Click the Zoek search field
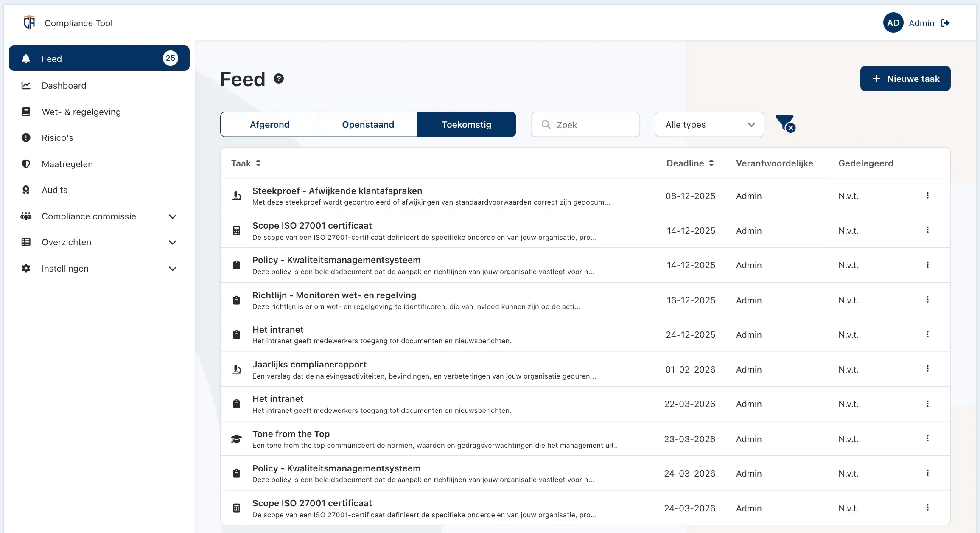Screen dimensions: 980x533 click(585, 124)
